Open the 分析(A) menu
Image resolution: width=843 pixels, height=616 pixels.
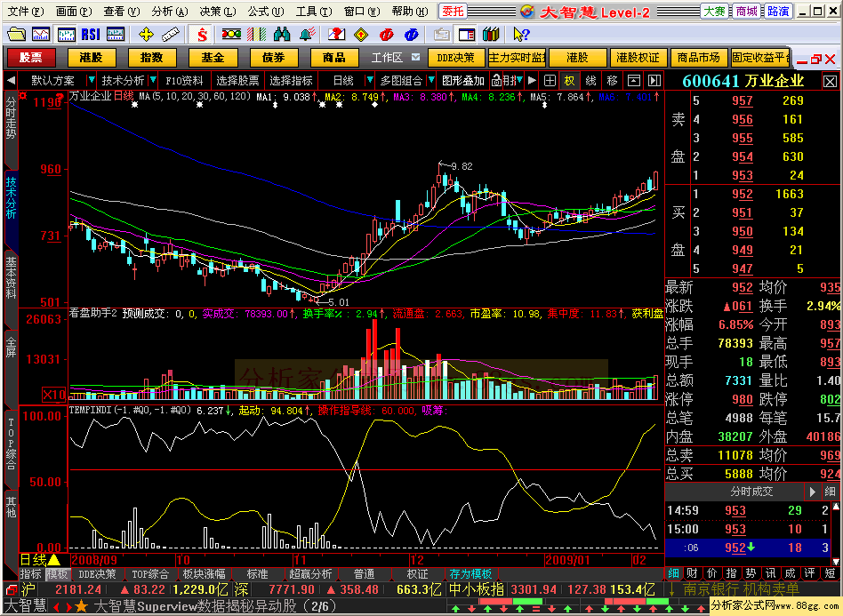169,11
